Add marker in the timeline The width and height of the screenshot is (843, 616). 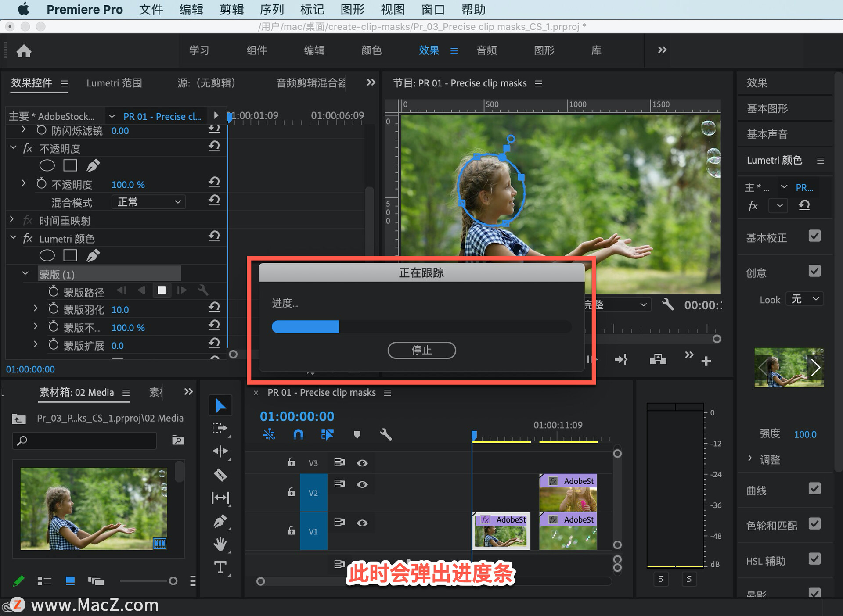coord(357,435)
